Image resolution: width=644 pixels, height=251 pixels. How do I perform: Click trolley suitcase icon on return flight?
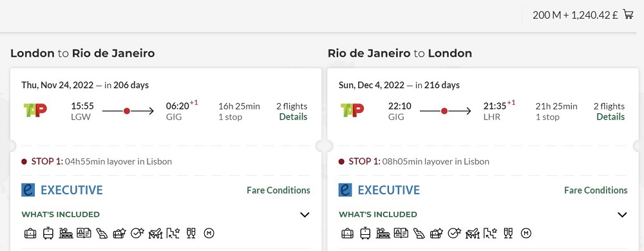coord(365,234)
